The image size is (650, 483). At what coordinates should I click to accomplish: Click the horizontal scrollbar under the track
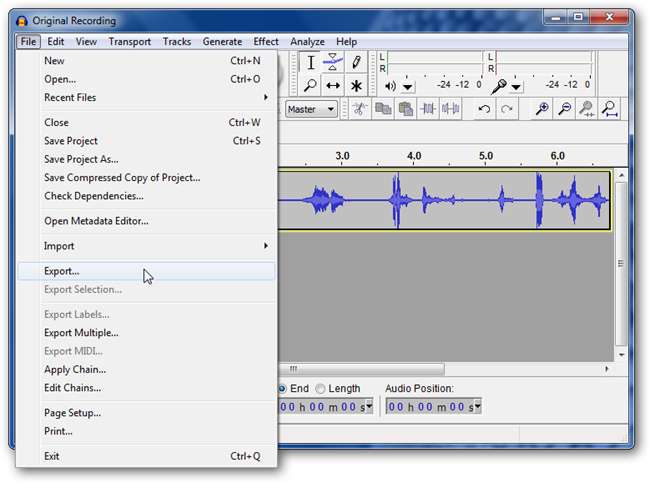(360, 369)
